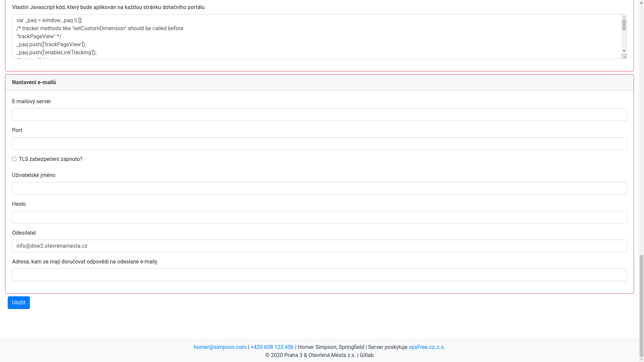Click the Javascript textarea scroll up arrow
The image size is (644, 362).
coord(624,17)
